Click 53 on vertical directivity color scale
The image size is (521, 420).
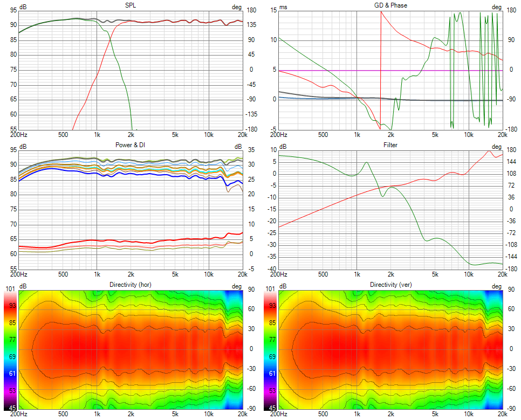click(x=272, y=391)
